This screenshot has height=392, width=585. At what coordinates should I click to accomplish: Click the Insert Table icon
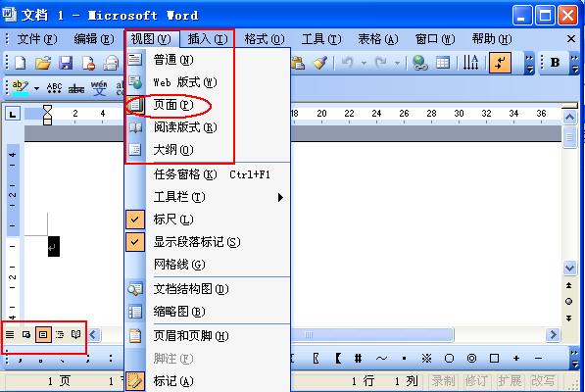[x=443, y=63]
